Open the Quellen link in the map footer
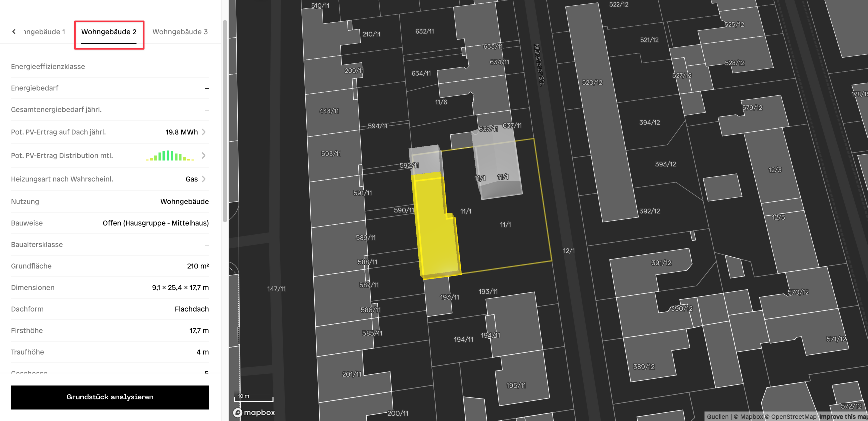The image size is (868, 421). point(717,416)
